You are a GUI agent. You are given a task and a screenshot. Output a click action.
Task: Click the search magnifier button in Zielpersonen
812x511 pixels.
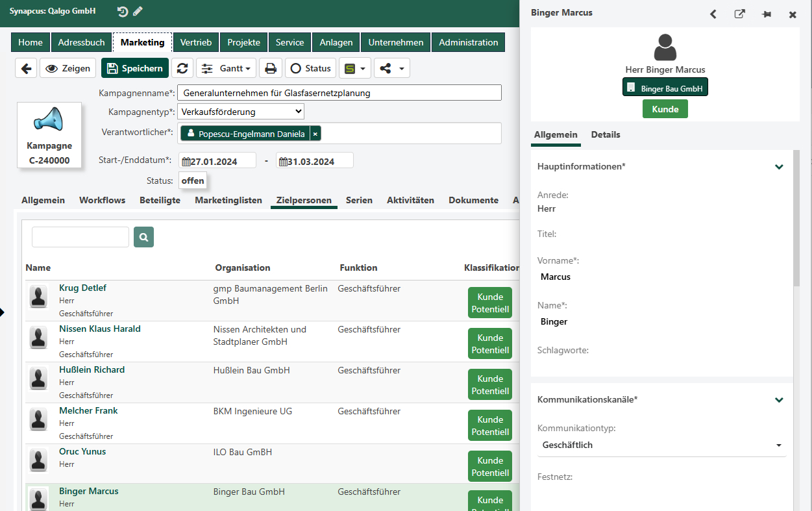click(143, 237)
